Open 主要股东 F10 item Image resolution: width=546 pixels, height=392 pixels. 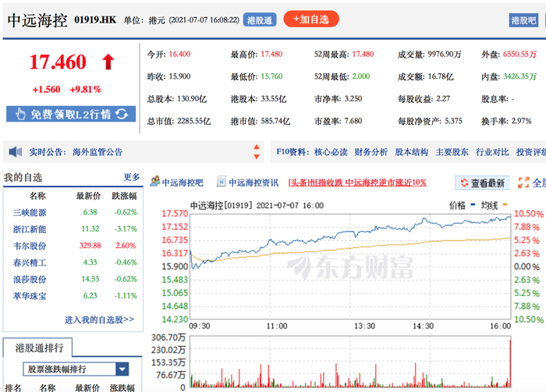coord(452,152)
